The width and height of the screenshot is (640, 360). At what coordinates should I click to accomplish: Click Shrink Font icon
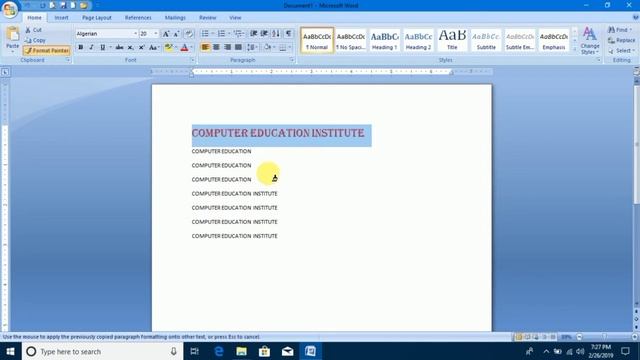pos(176,33)
